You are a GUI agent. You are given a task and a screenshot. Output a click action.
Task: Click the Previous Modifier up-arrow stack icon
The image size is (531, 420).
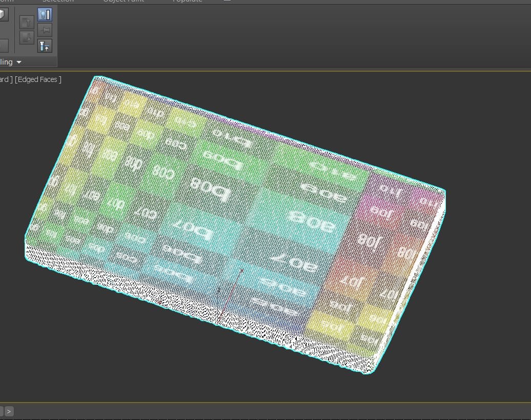click(27, 23)
